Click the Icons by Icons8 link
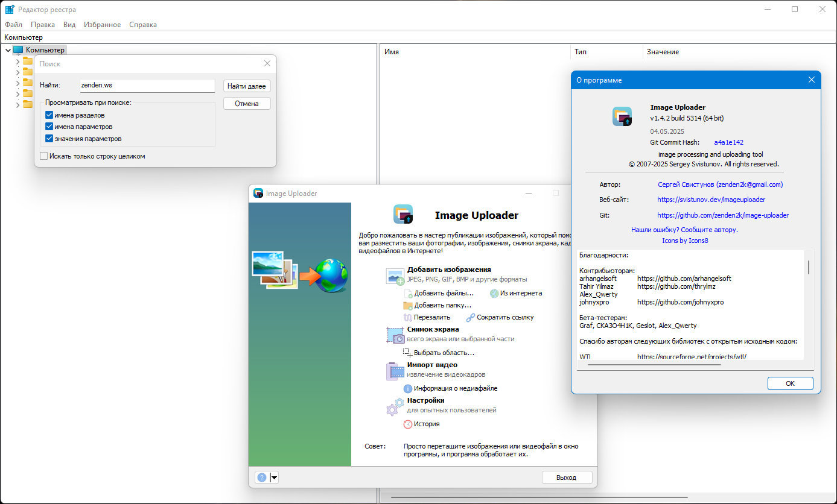Screen dimensions: 837x504 pos(685,241)
